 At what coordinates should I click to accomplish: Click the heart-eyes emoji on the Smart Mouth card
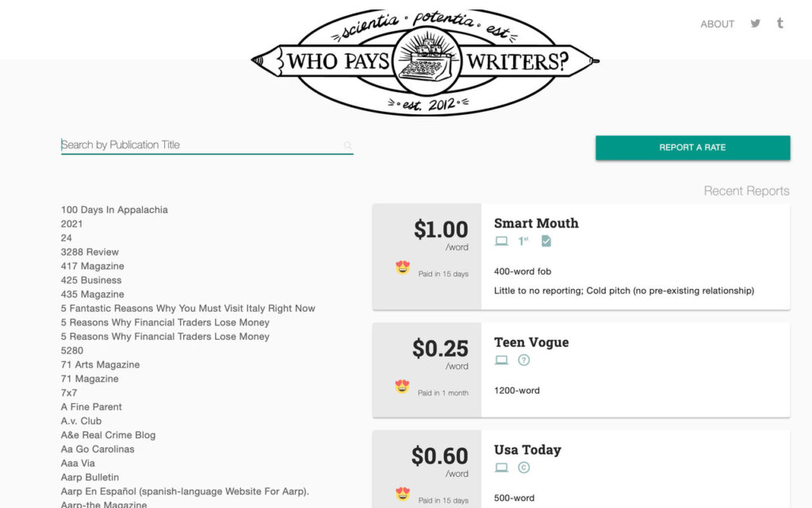click(403, 267)
